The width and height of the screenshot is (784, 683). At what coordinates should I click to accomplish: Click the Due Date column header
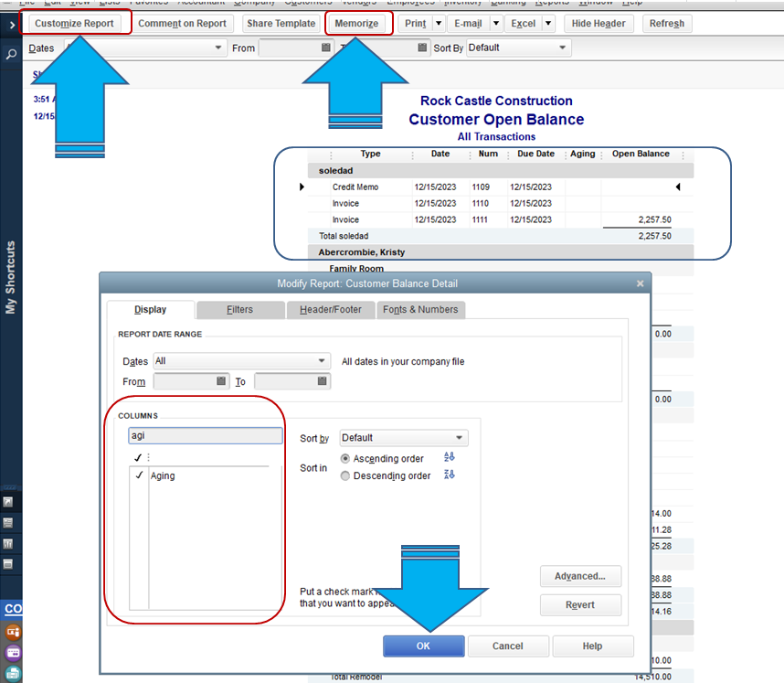coord(535,154)
